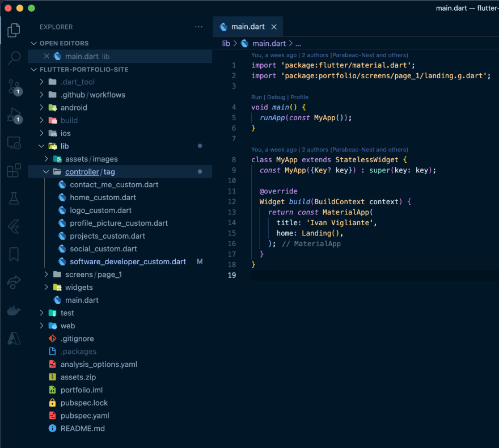Open assets.zip file
Viewport: 499px width, 448px height.
[x=78, y=377]
